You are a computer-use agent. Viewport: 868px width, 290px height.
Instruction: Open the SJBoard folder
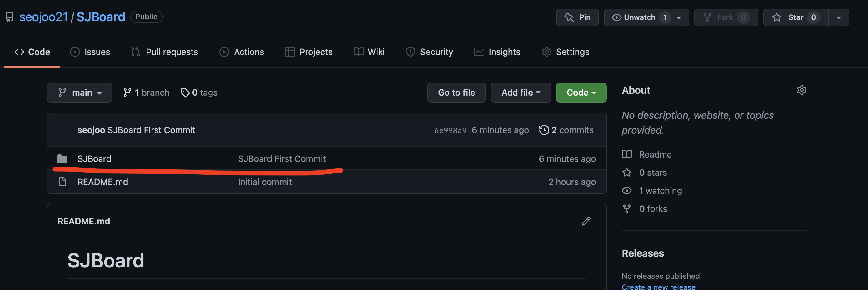[94, 159]
